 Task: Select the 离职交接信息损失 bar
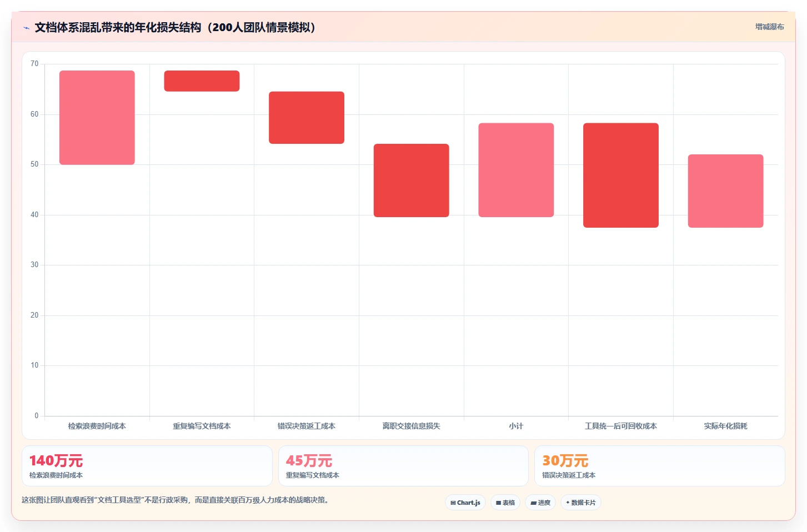(412, 180)
